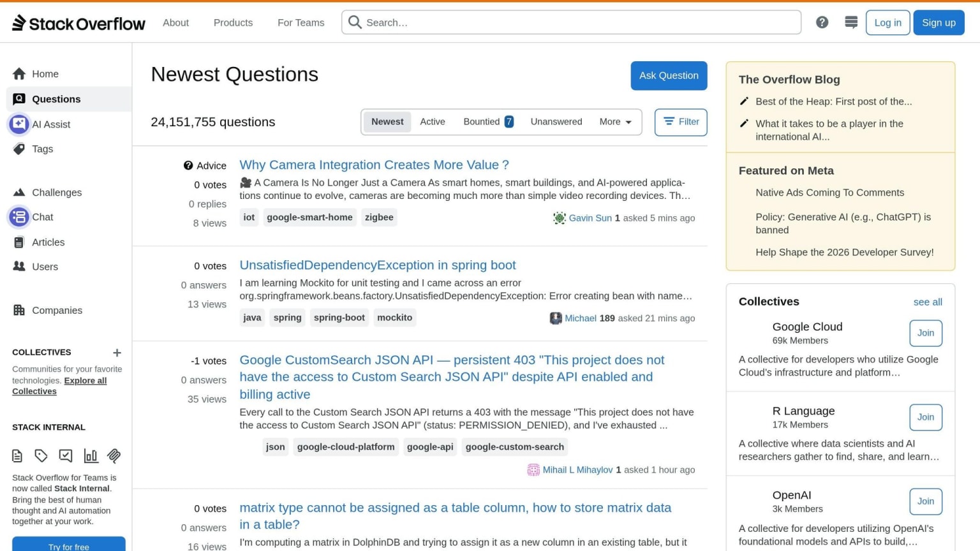The width and height of the screenshot is (980, 551).
Task: Join the OpenAI collective
Action: 926,501
